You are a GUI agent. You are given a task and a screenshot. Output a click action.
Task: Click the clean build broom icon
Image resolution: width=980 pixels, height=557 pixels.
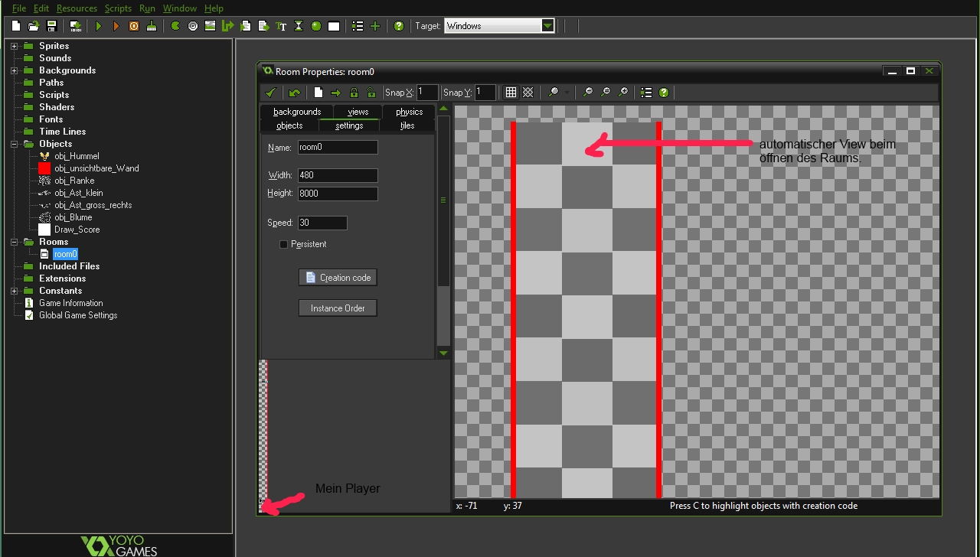152,26
